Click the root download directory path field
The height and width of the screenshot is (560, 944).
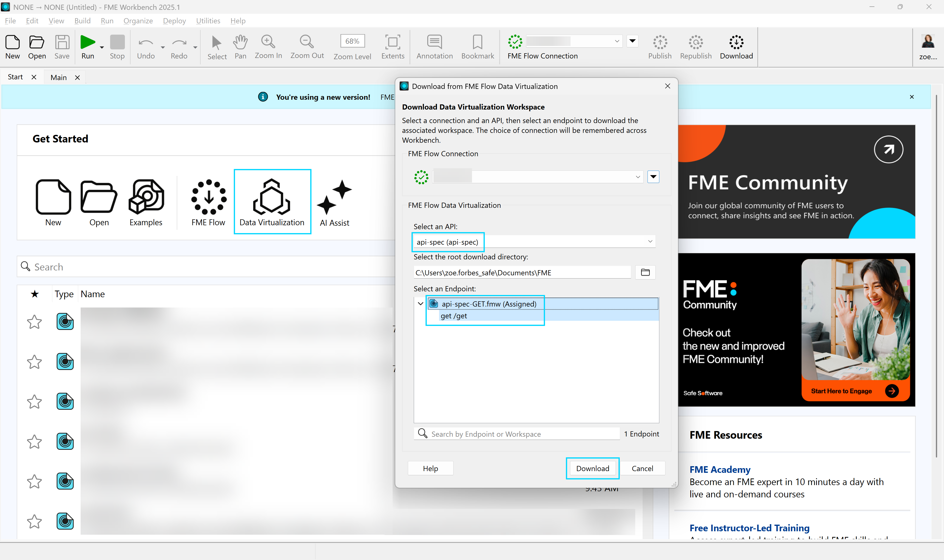[x=522, y=272]
